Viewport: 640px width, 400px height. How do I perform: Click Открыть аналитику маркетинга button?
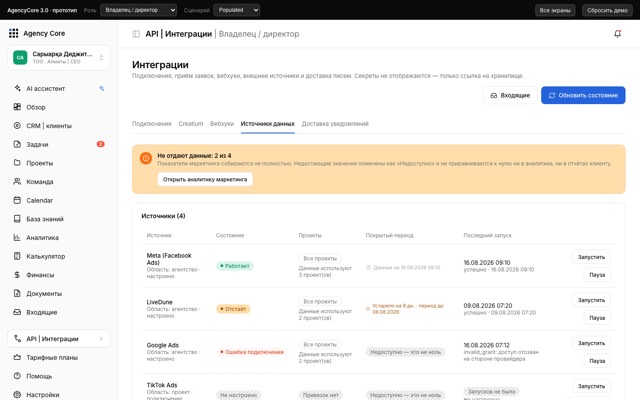click(205, 179)
